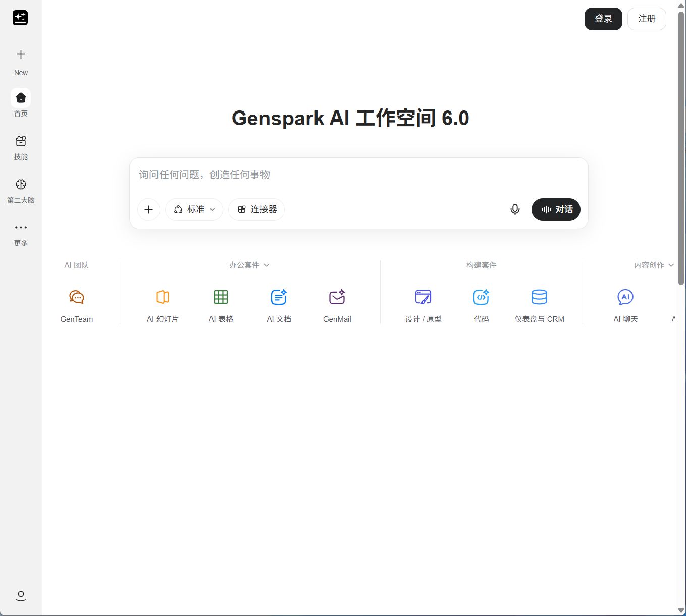
Task: Click the Genspark AI 工作空间 6.0 heading
Action: [x=350, y=118]
